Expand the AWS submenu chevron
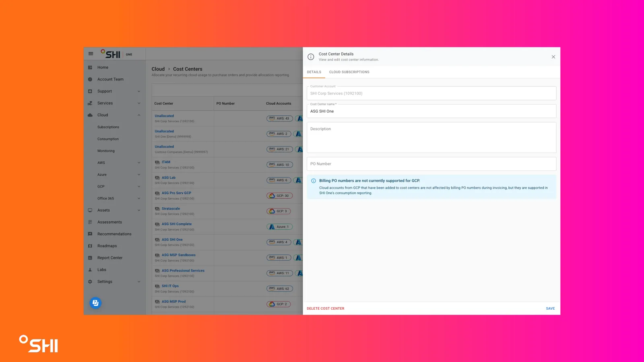Image resolution: width=644 pixels, height=362 pixels. 139,163
